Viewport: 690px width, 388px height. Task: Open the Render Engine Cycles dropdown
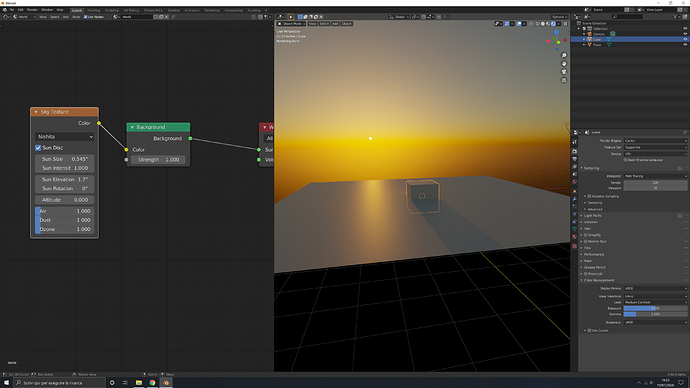click(655, 141)
